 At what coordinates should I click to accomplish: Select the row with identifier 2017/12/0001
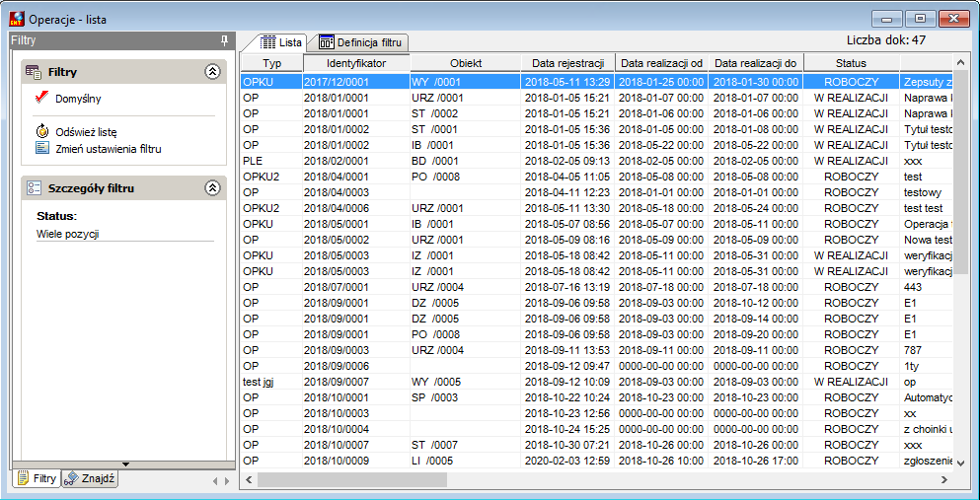pyautogui.click(x=596, y=82)
